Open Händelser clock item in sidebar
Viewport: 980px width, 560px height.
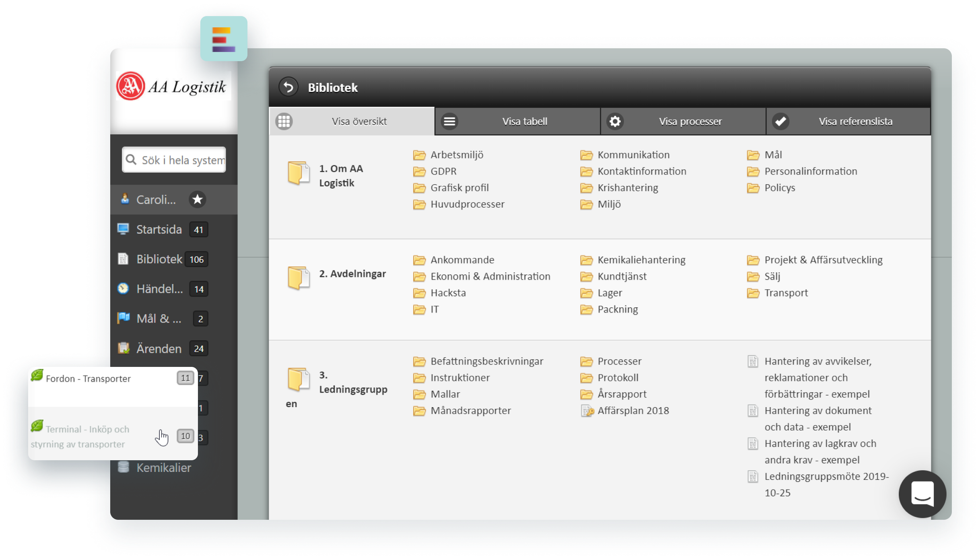coord(159,289)
